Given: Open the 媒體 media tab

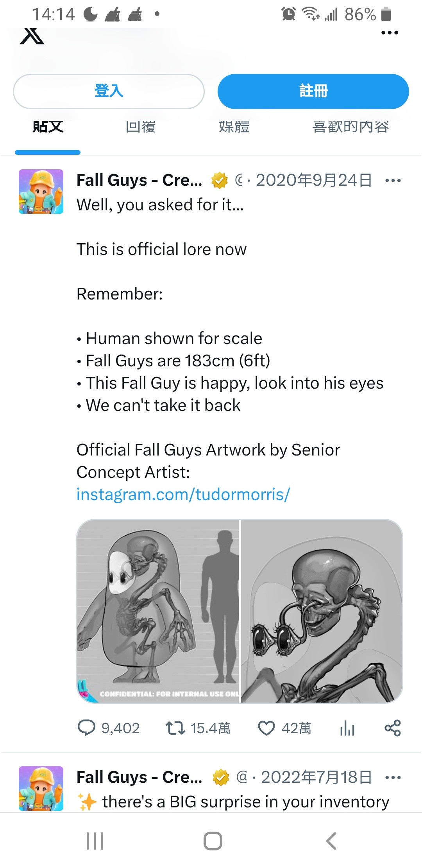Looking at the screenshot, I should point(234,127).
